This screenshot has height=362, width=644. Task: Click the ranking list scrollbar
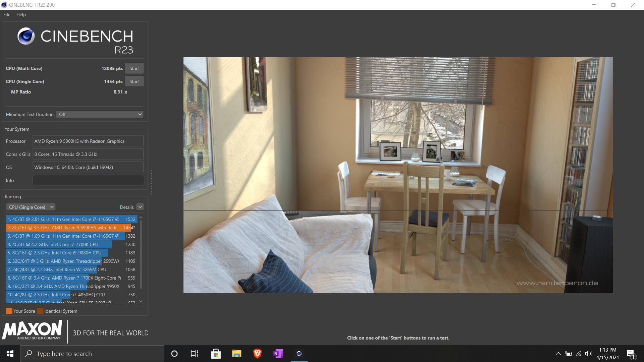(141, 255)
